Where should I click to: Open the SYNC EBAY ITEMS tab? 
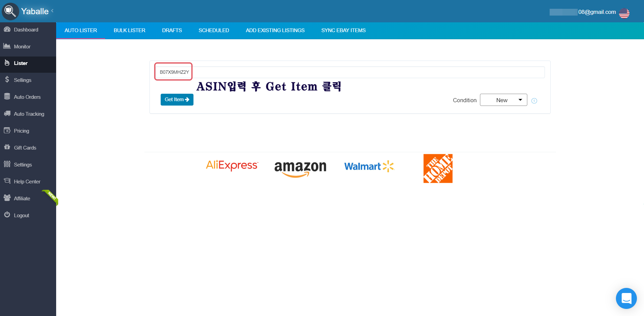tap(343, 30)
